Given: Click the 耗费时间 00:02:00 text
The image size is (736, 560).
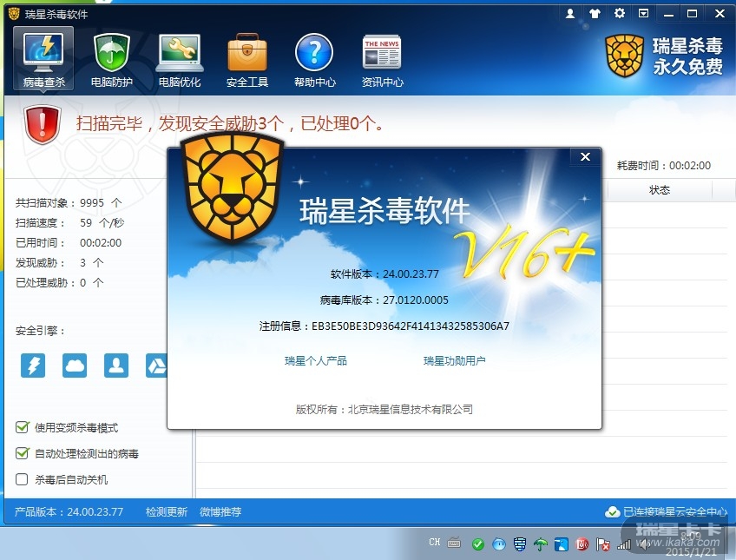Looking at the screenshot, I should tap(664, 165).
